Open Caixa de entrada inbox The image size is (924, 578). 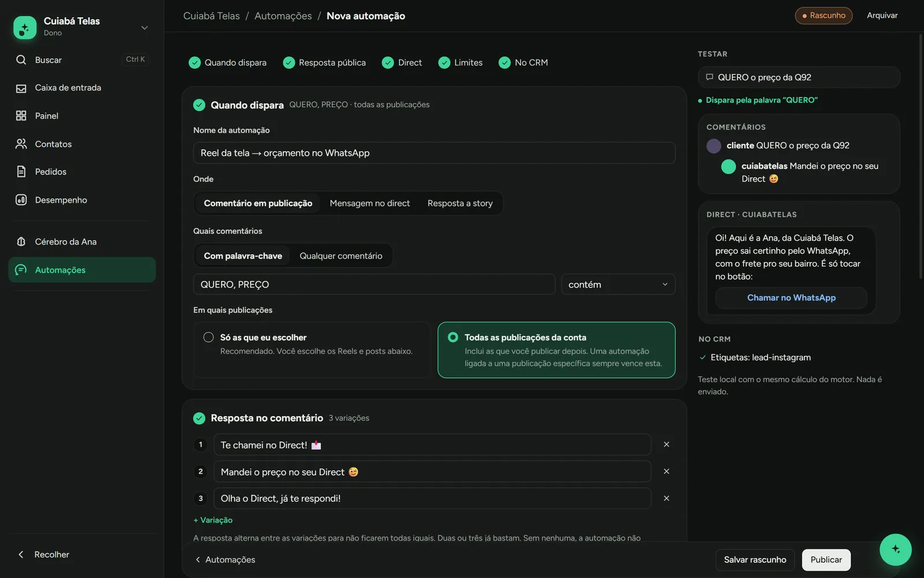tap(82, 88)
